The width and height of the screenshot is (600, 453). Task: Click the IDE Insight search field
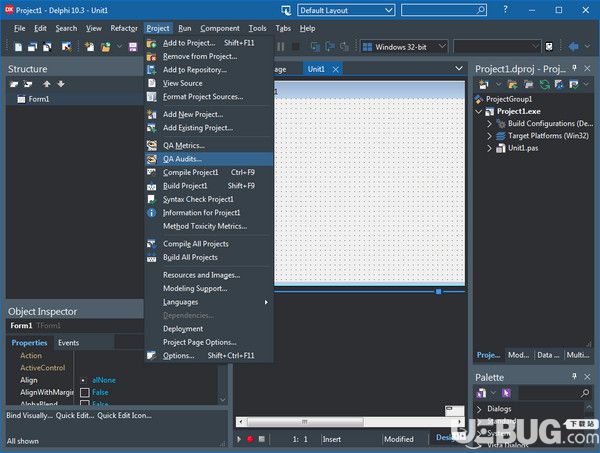click(444, 10)
